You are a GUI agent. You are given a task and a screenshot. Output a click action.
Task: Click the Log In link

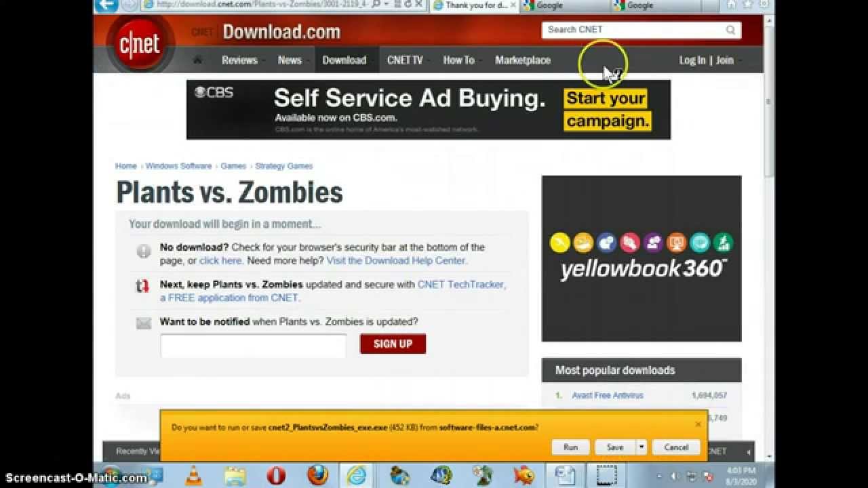(x=692, y=60)
